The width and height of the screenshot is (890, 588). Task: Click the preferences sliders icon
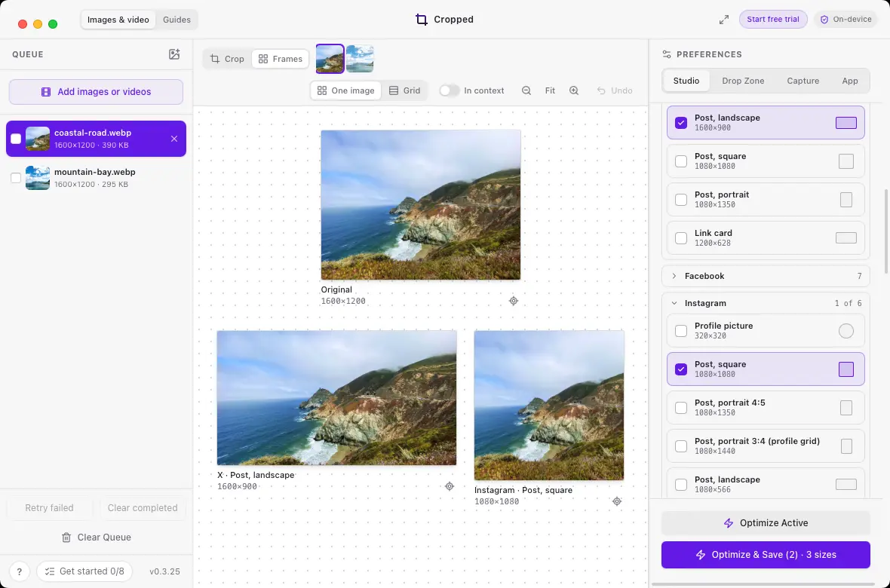point(666,54)
